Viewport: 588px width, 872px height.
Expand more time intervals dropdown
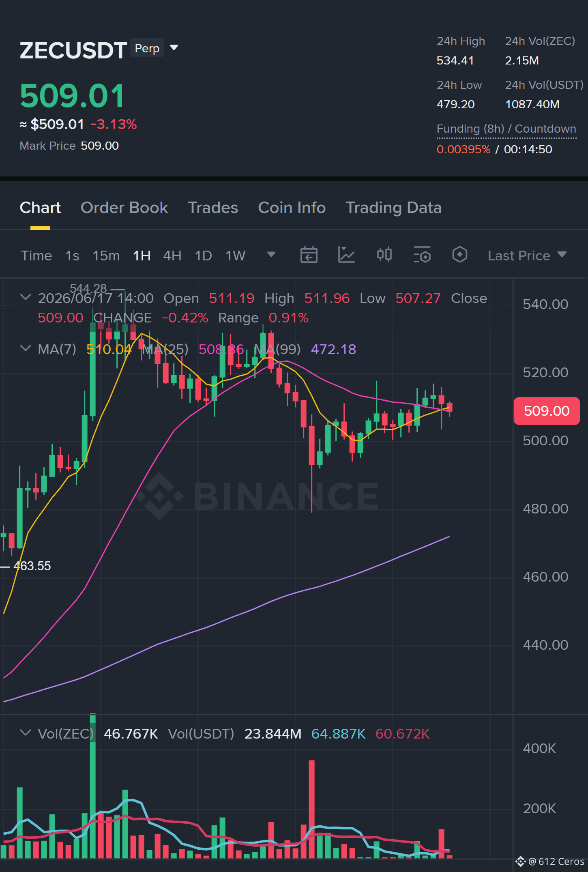click(271, 255)
